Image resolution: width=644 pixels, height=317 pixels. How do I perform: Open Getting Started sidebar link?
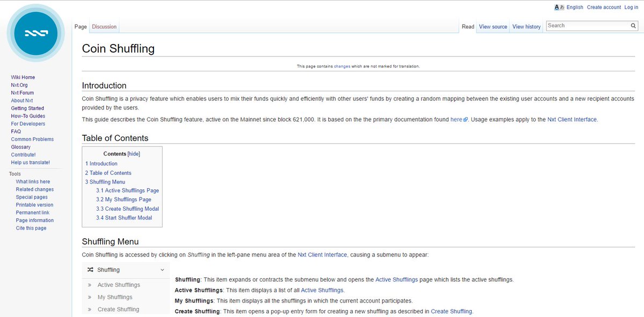pyautogui.click(x=27, y=108)
